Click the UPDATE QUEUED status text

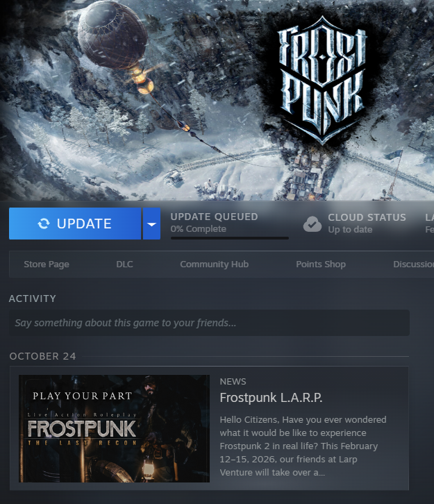pos(214,217)
